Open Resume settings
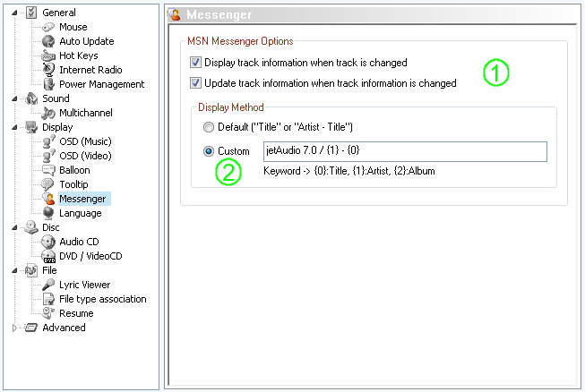Screen dimensions: 585x392 76,313
